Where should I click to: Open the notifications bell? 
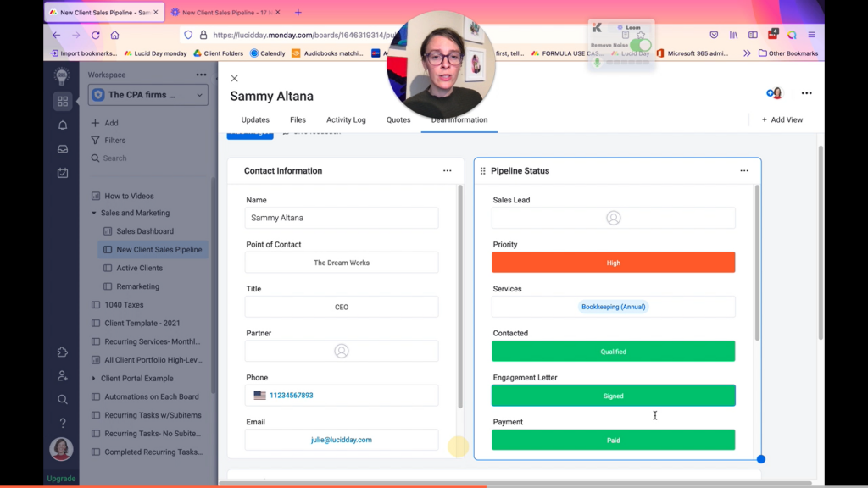click(63, 125)
